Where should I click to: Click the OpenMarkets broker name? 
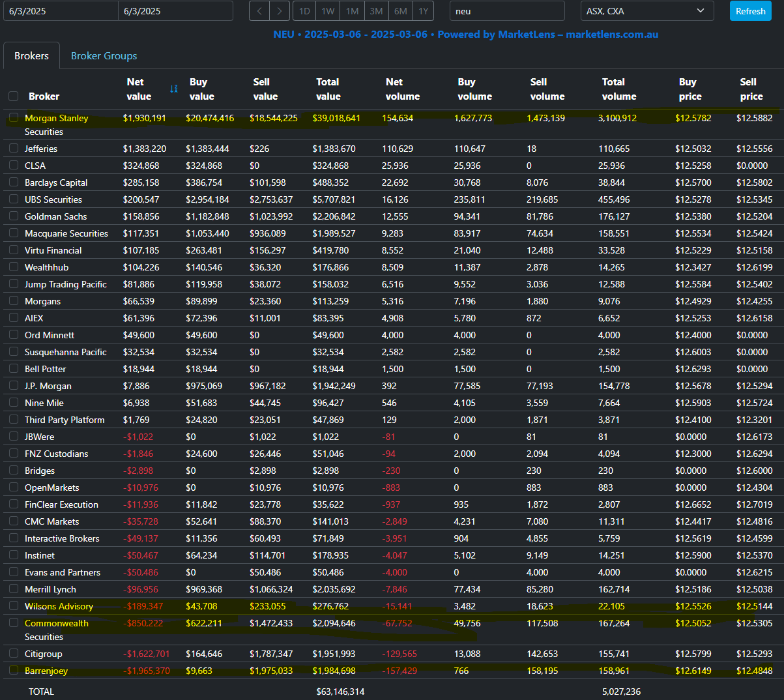click(x=52, y=488)
